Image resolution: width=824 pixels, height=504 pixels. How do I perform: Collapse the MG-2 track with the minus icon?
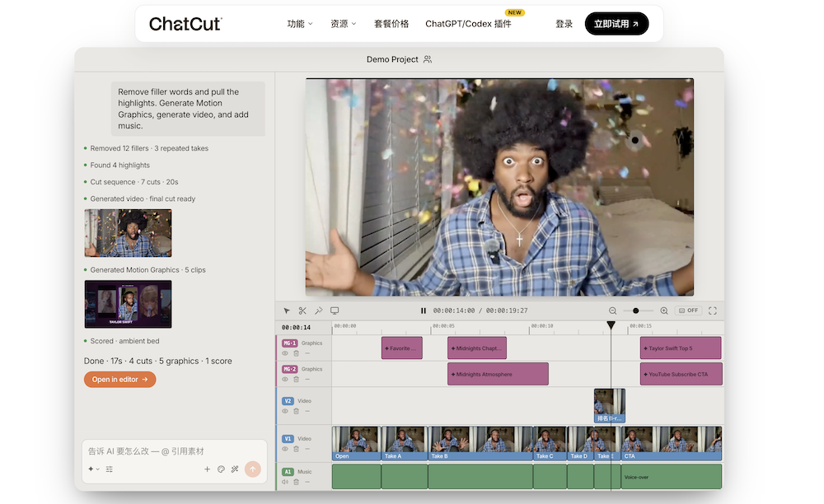[x=307, y=379]
